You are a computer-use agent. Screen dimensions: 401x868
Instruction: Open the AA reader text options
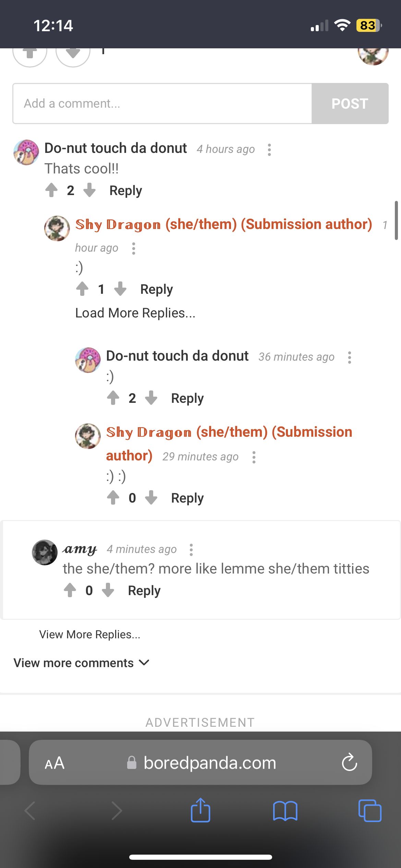pyautogui.click(x=54, y=763)
